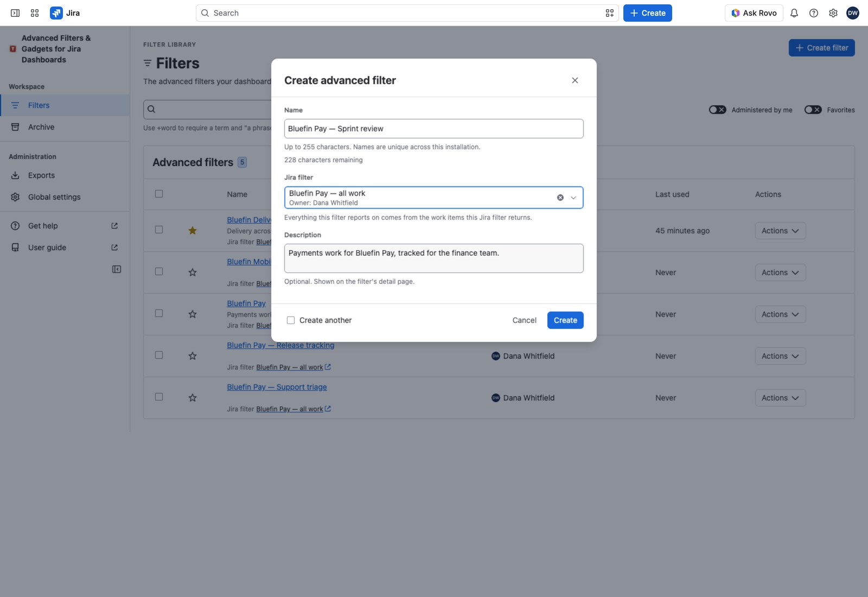Close the Create advanced filter dialog

575,80
